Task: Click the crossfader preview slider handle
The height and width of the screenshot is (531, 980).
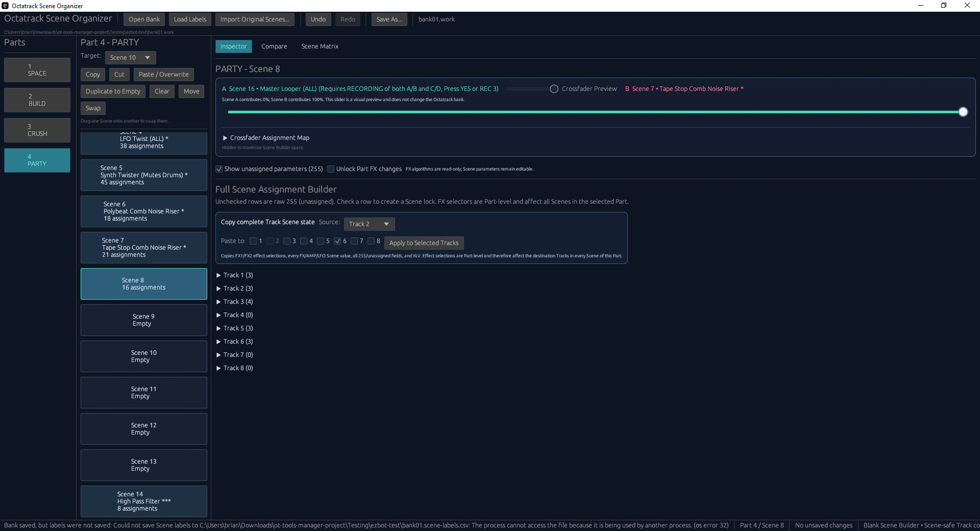Action: 963,112
